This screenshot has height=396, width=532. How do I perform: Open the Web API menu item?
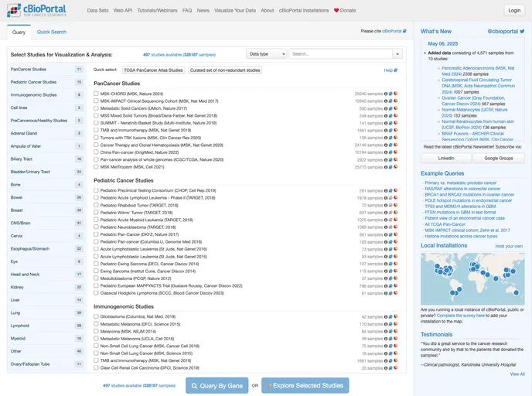tap(123, 11)
